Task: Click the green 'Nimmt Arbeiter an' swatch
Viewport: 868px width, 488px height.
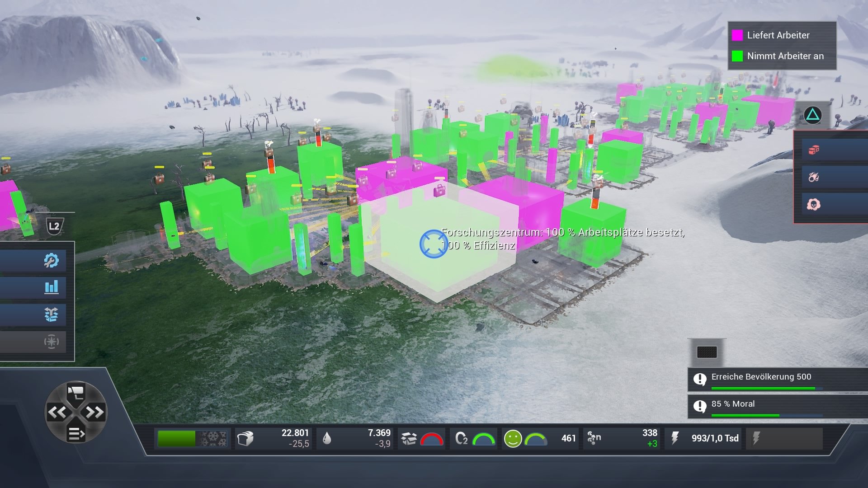Action: (737, 56)
